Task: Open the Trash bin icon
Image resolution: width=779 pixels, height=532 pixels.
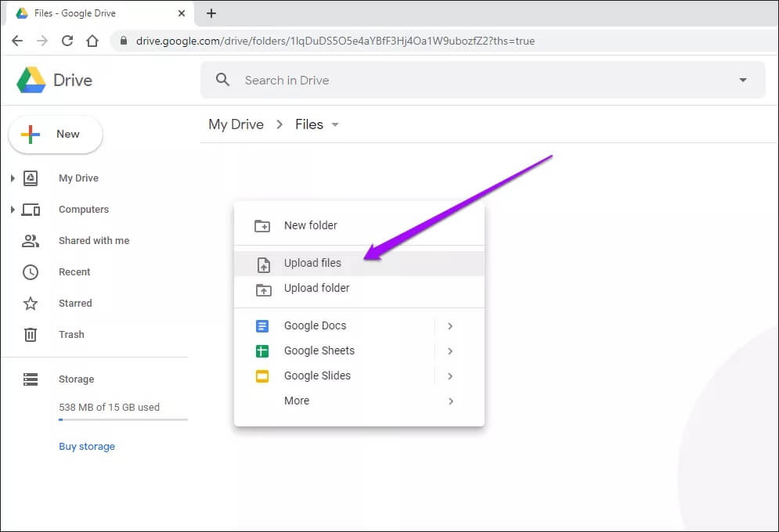Action: click(x=31, y=335)
